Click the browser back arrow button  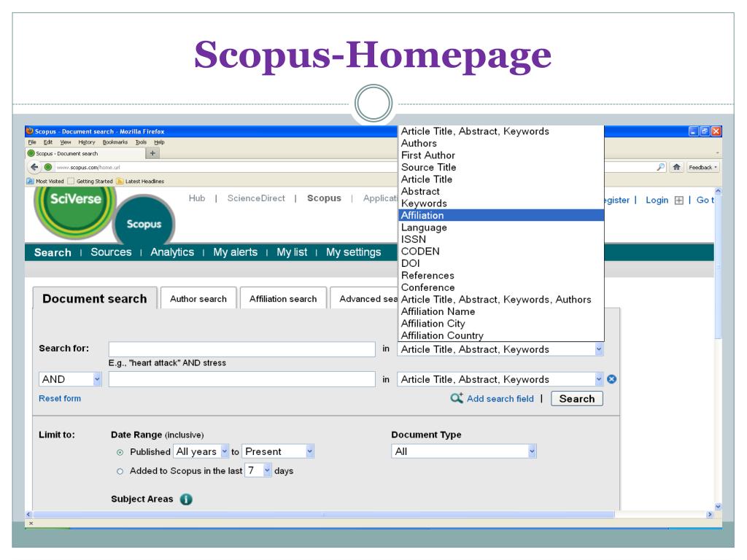(x=34, y=167)
